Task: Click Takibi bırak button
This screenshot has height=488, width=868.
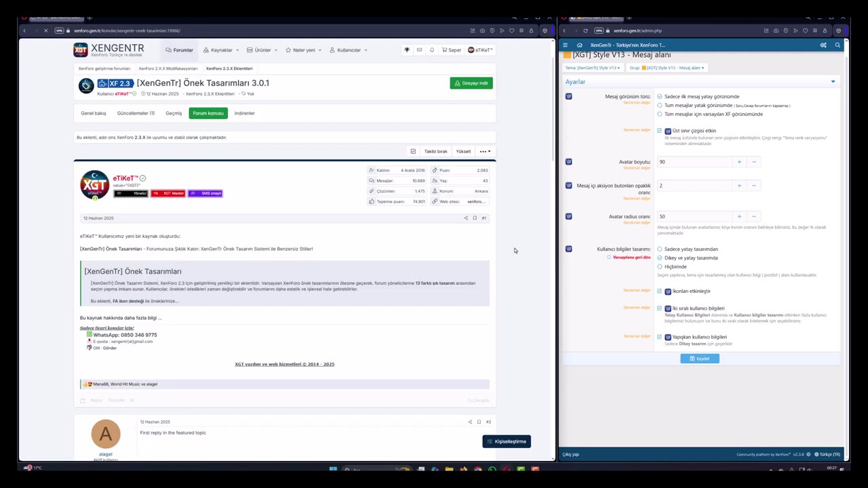Action: pyautogui.click(x=436, y=151)
